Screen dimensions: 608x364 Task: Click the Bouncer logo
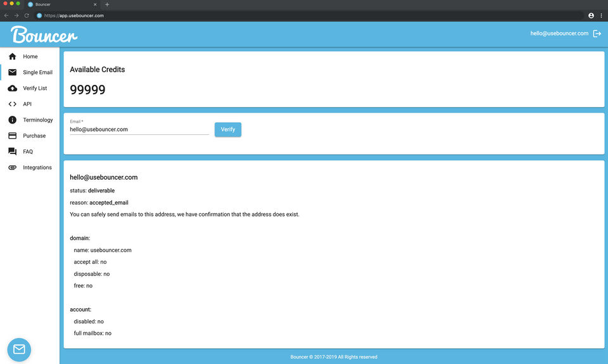point(44,35)
